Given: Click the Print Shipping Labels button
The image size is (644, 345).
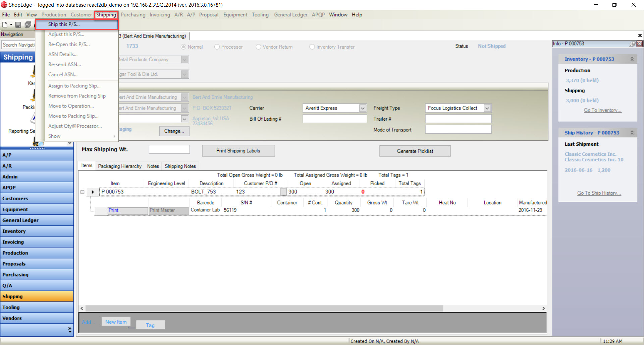Looking at the screenshot, I should (238, 151).
